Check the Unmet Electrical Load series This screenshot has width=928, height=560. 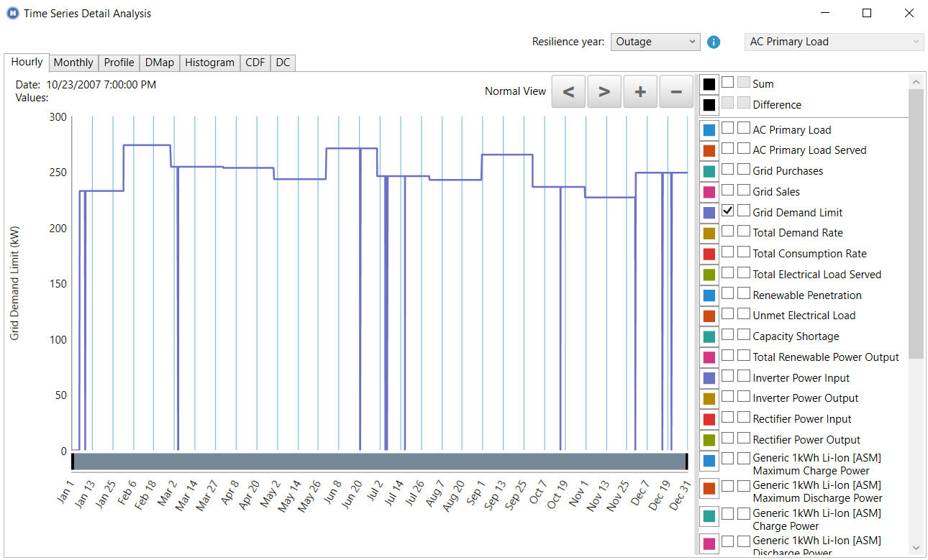[727, 315]
